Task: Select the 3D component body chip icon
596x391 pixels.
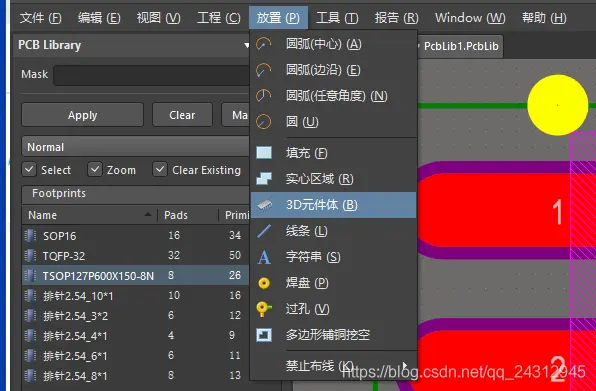Action: 265,205
